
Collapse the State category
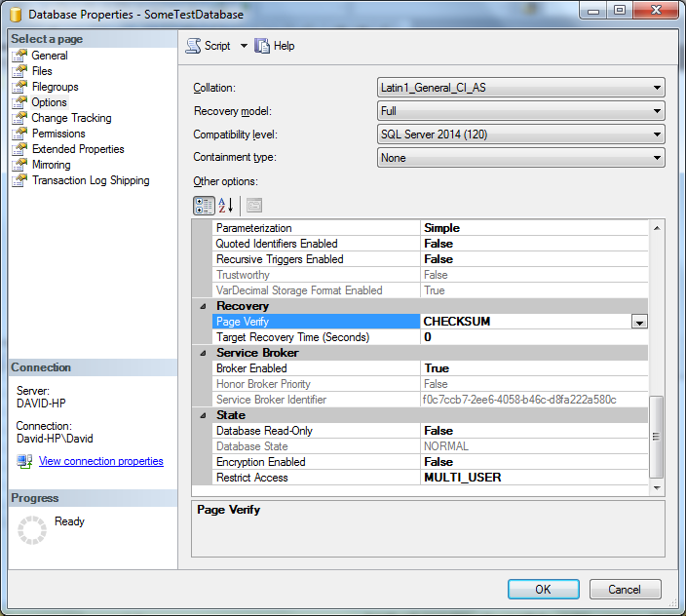click(x=203, y=415)
